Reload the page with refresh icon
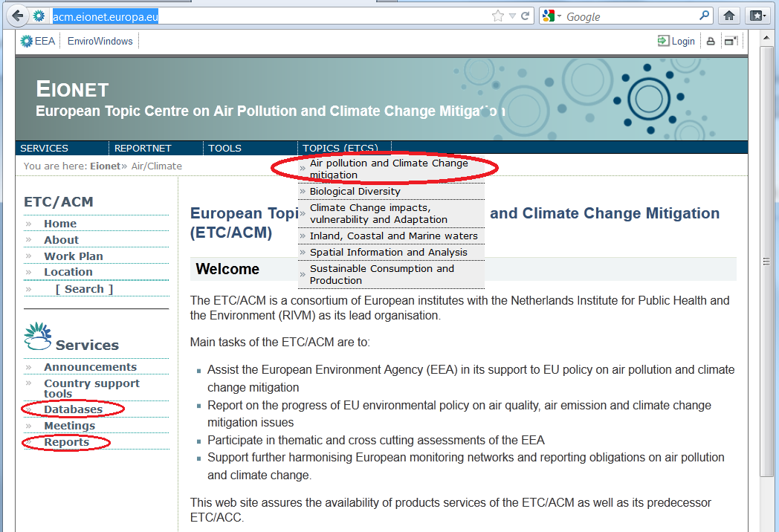This screenshot has width=779, height=532. 525,16
